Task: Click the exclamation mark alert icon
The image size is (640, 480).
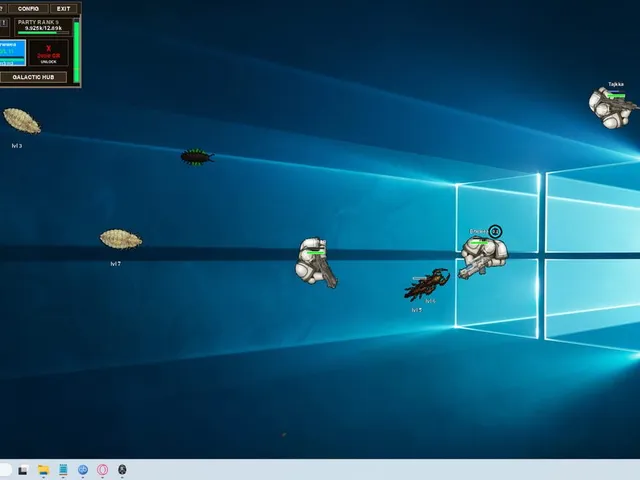Action: (3, 23)
